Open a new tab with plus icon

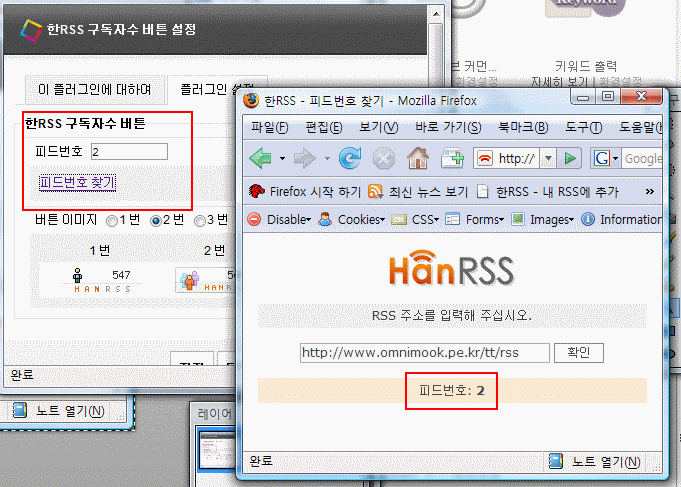tap(452, 158)
